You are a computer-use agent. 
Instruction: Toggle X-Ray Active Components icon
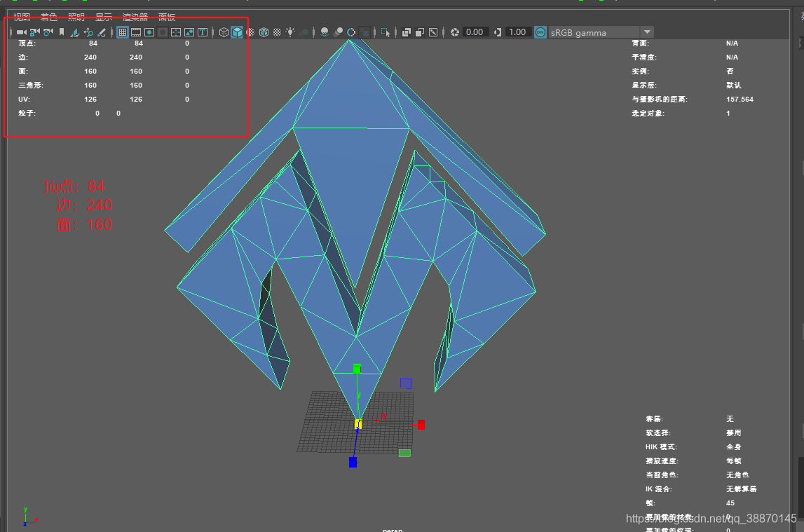click(420, 32)
